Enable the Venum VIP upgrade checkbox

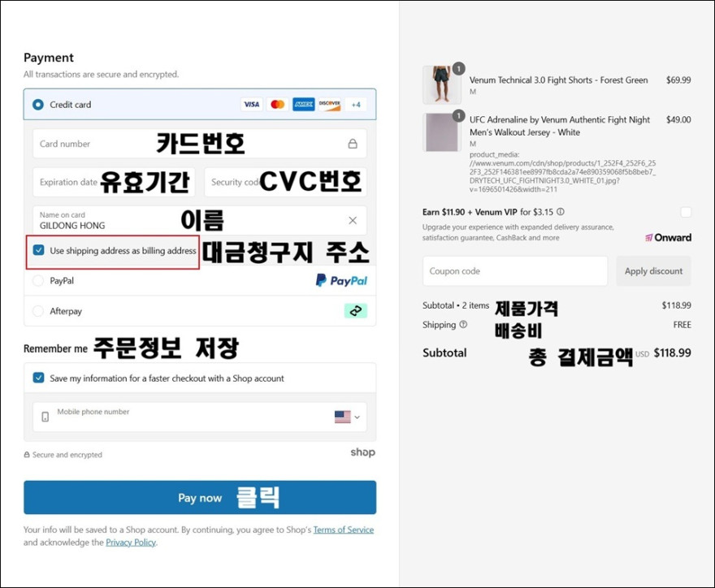[x=686, y=212]
